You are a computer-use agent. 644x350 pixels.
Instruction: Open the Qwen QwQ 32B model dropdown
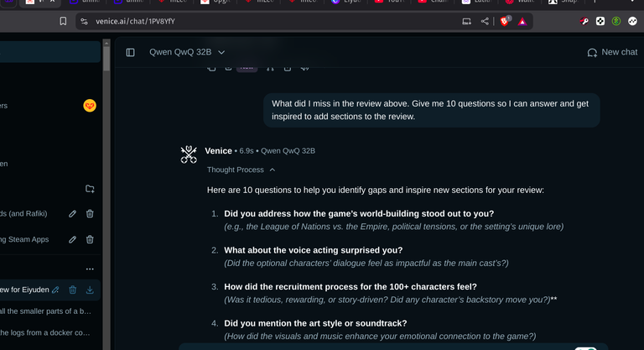point(187,52)
